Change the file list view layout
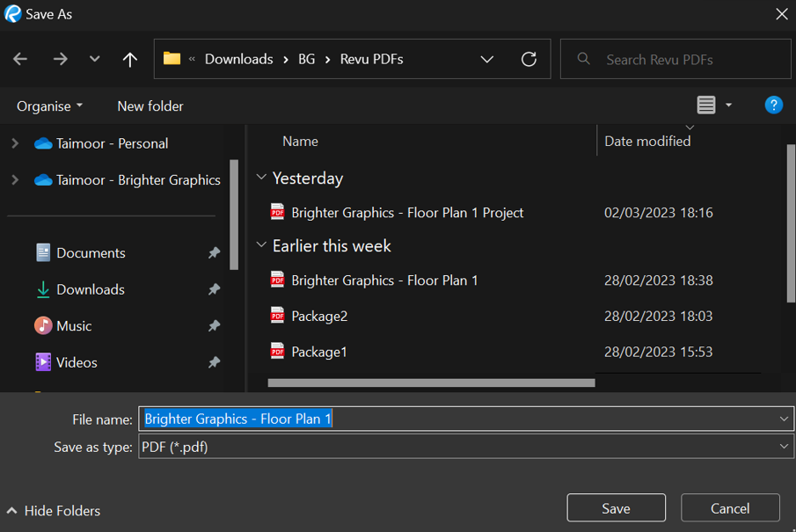This screenshot has width=796, height=532. tap(706, 105)
